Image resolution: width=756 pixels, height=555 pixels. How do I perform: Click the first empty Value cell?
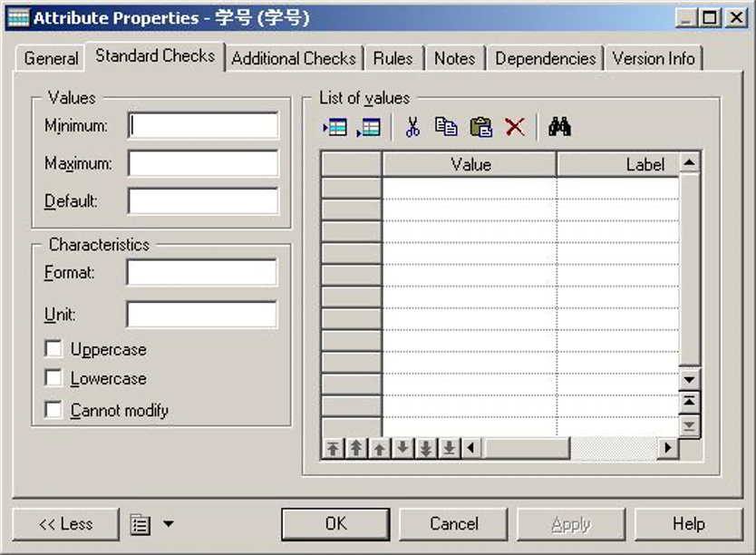(470, 188)
